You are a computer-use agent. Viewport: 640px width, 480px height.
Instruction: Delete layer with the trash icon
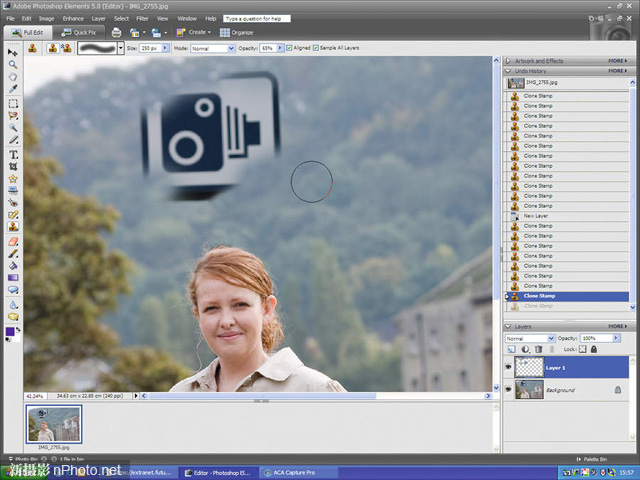point(538,349)
